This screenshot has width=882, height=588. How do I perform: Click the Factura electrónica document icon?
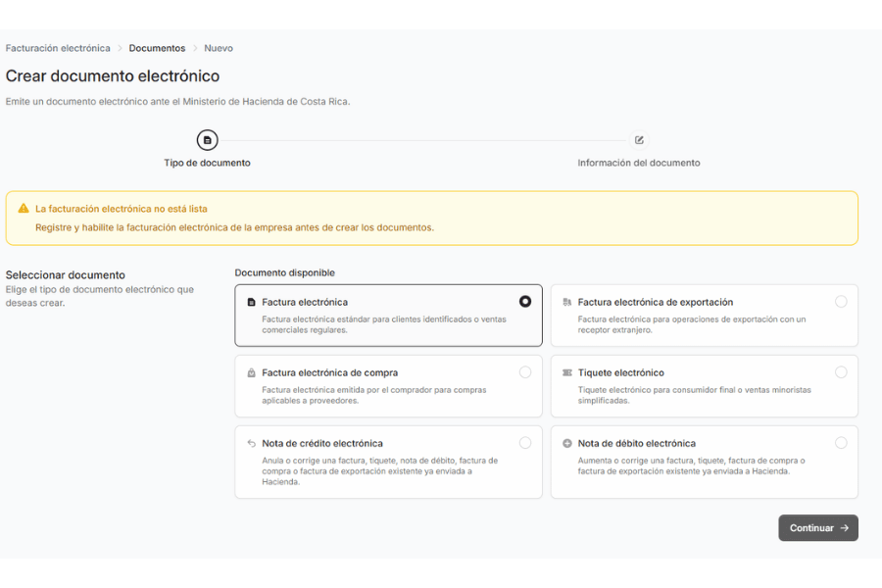pyautogui.click(x=252, y=302)
